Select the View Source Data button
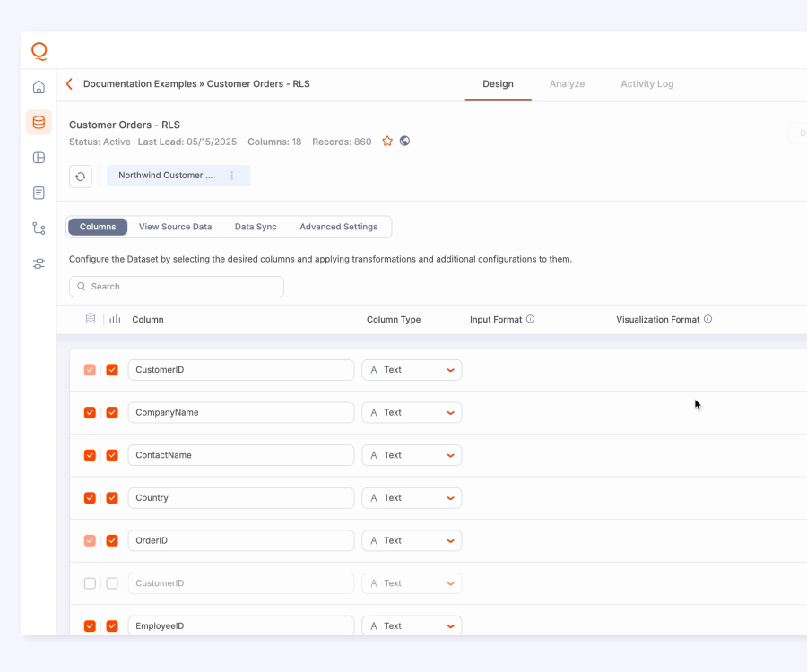 coord(175,227)
